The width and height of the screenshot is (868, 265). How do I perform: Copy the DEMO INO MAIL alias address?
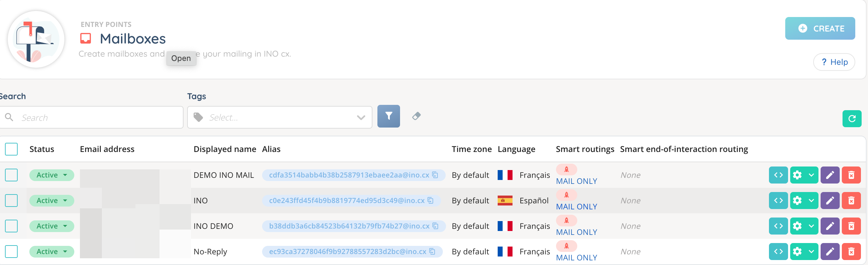[x=435, y=175]
